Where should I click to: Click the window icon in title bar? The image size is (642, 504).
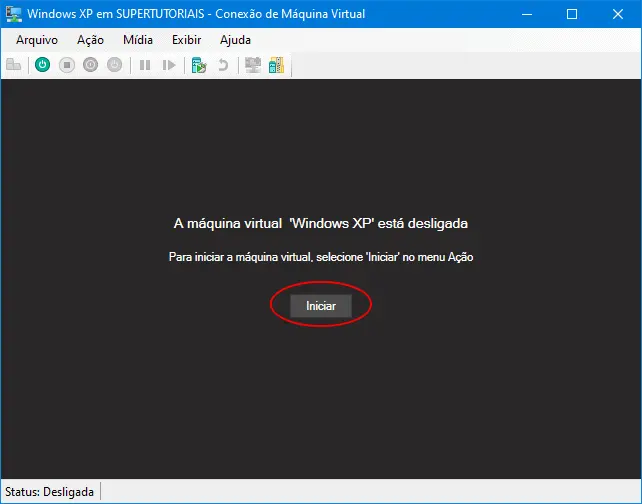[x=14, y=14]
